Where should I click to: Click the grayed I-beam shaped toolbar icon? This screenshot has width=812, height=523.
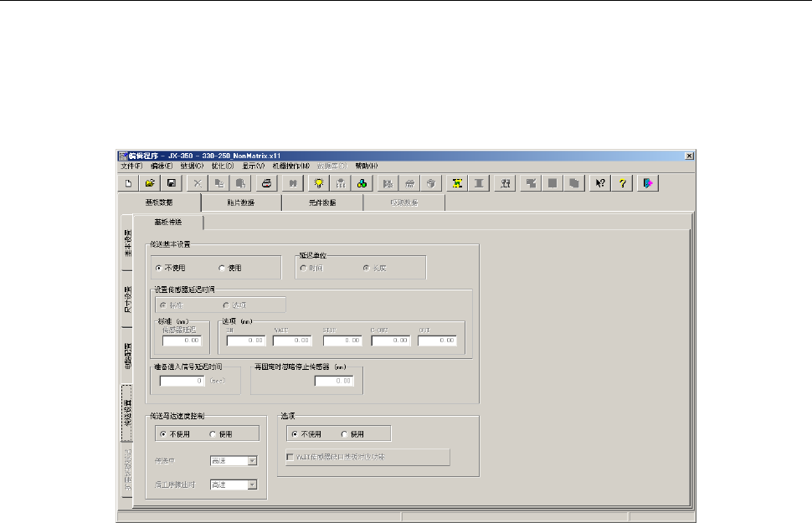coord(479,183)
